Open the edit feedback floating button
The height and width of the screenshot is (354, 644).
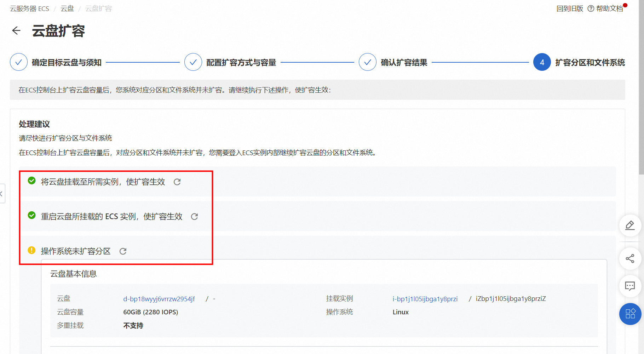[630, 225]
